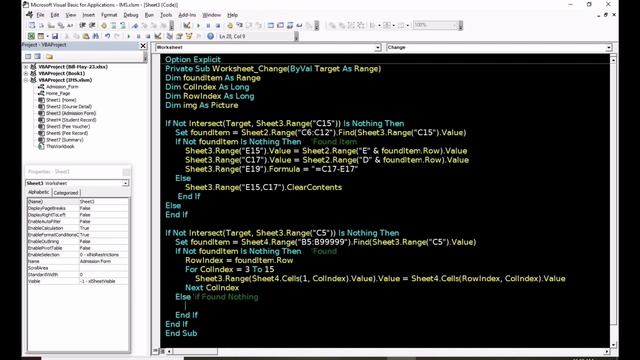Select Sheet2 (Course Detail) in project tree
The image size is (640, 360).
[69, 107]
